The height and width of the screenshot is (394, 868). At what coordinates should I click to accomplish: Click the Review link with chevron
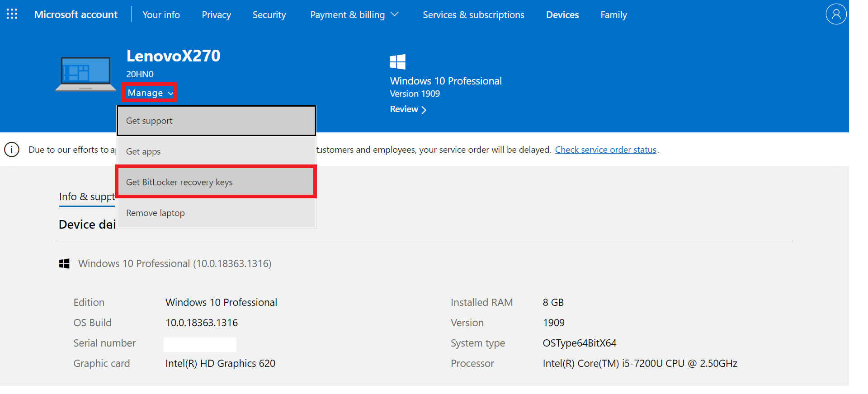(x=408, y=109)
